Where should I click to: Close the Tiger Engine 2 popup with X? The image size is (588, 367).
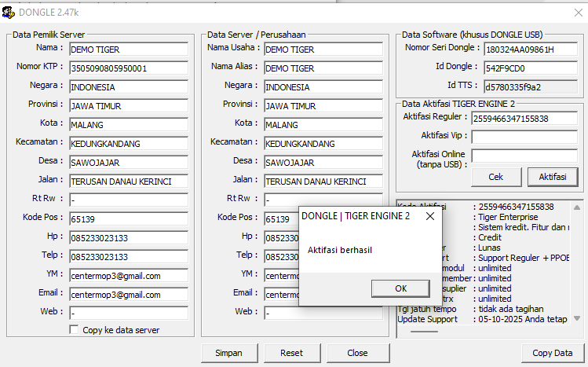pos(429,216)
